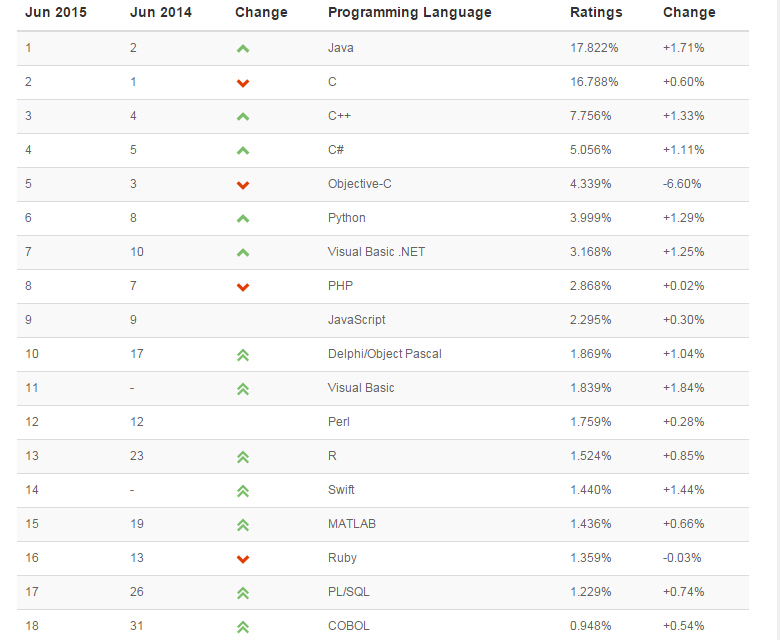This screenshot has height=640, width=780.
Task: Click the Jun 2015 column header
Action: coord(56,13)
